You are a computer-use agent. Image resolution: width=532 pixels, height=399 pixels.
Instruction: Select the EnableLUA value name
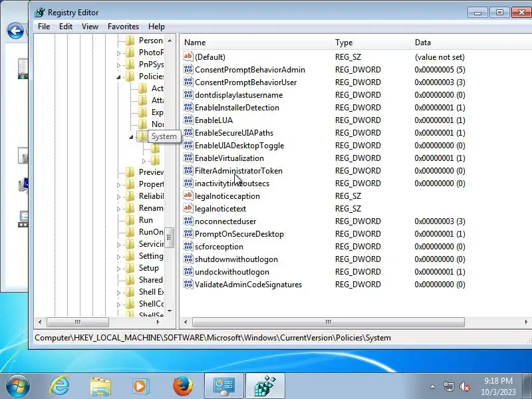click(x=213, y=120)
